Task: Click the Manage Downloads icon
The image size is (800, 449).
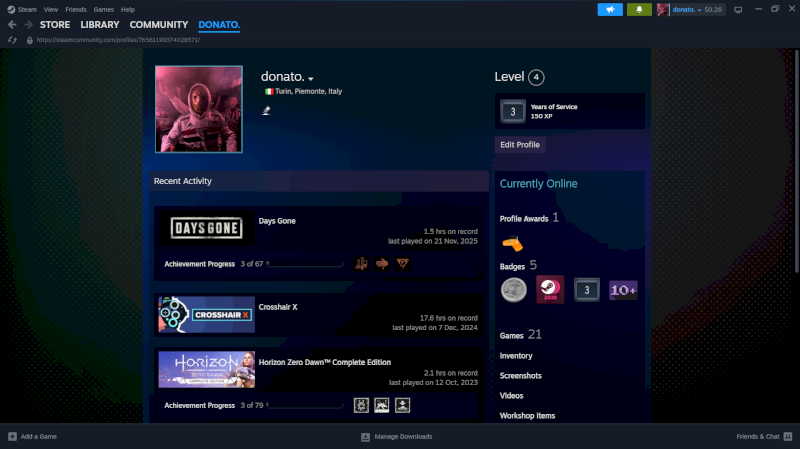Action: (365, 437)
